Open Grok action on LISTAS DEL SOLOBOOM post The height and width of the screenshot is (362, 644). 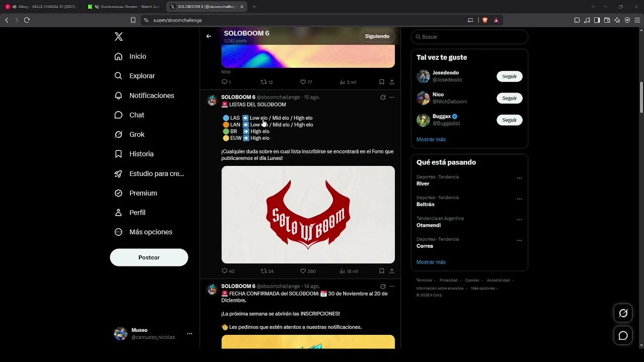(383, 98)
